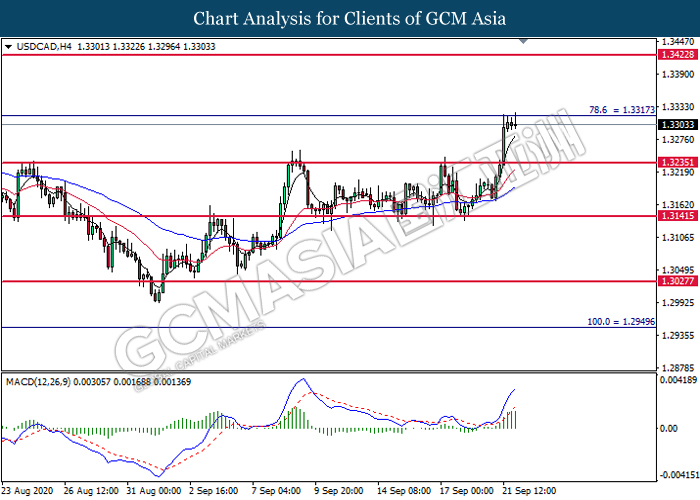
Task: Click the 1.32351 red price tag
Action: (x=677, y=162)
